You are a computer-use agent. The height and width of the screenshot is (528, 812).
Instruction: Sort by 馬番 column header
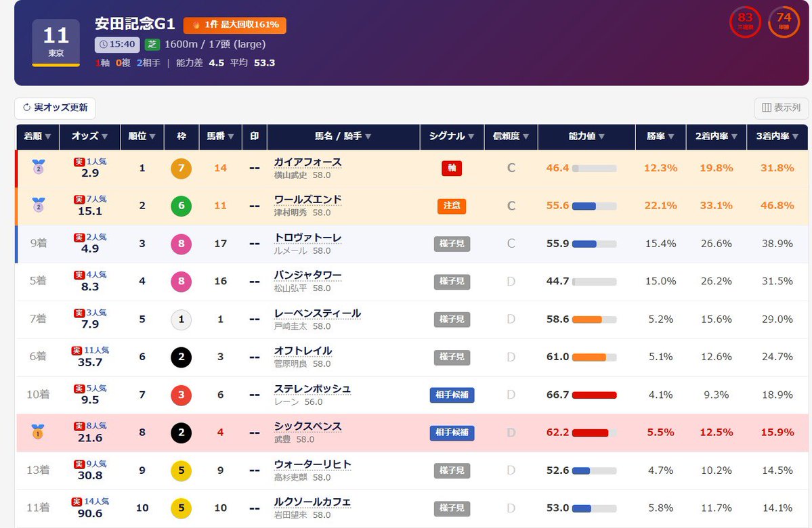(220, 136)
